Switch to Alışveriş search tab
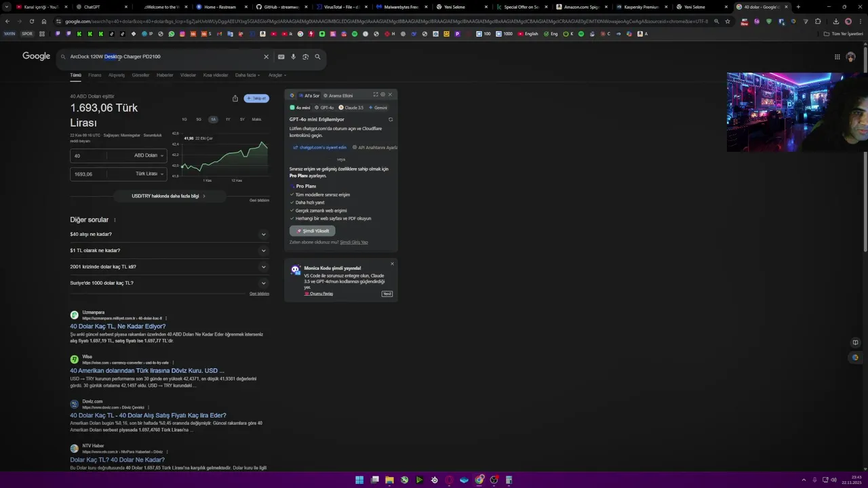Screen dimensions: 868x488 click(x=117, y=75)
